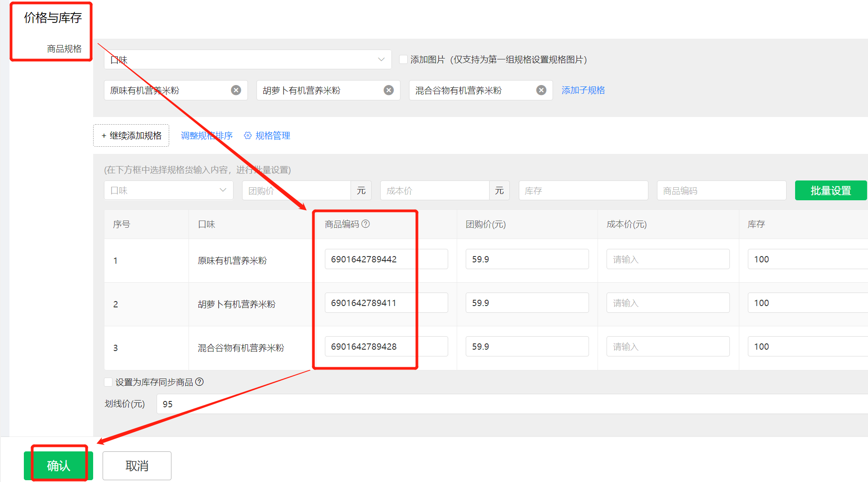Click the 取消 button
Image resolution: width=868 pixels, height=482 pixels.
137,466
